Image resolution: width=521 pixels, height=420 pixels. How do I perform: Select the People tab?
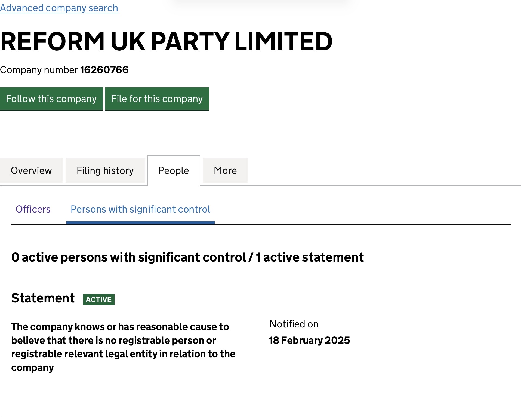tap(174, 170)
